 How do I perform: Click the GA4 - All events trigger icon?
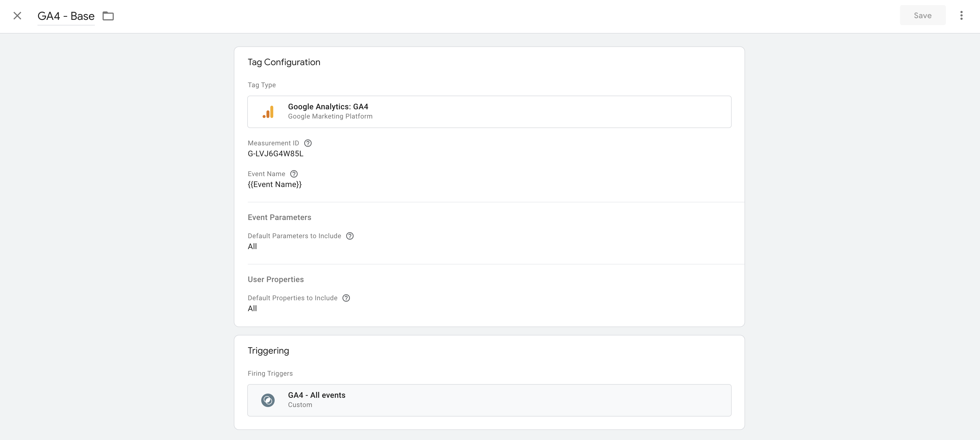[x=268, y=400]
